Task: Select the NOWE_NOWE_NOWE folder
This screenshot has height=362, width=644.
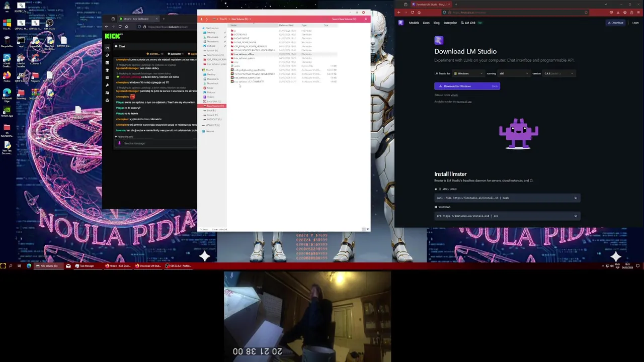Action: tap(245, 42)
